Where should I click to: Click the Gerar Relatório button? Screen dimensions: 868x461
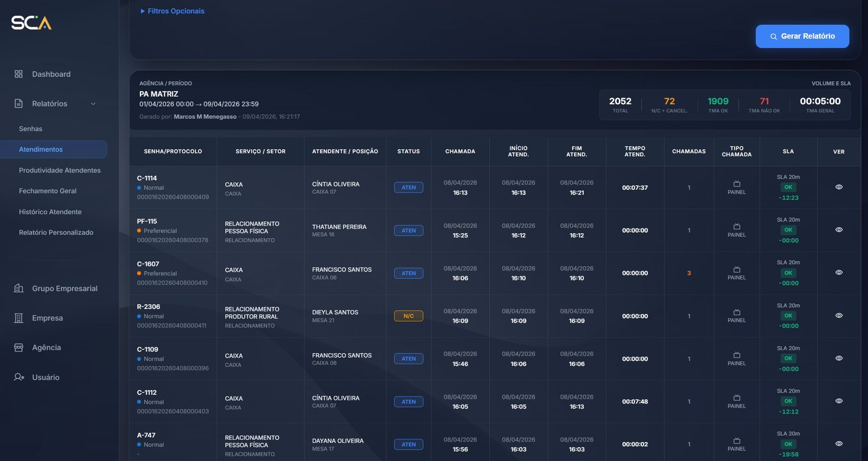coord(802,36)
